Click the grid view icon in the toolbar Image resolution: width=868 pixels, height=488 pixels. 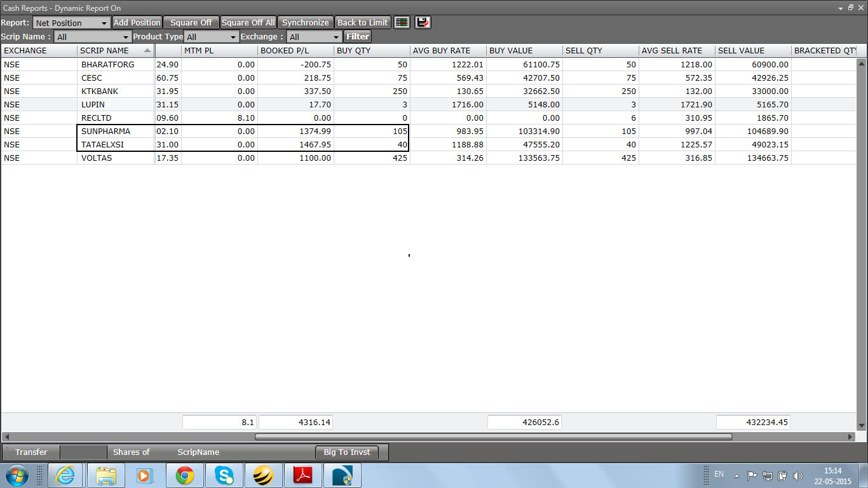(402, 22)
